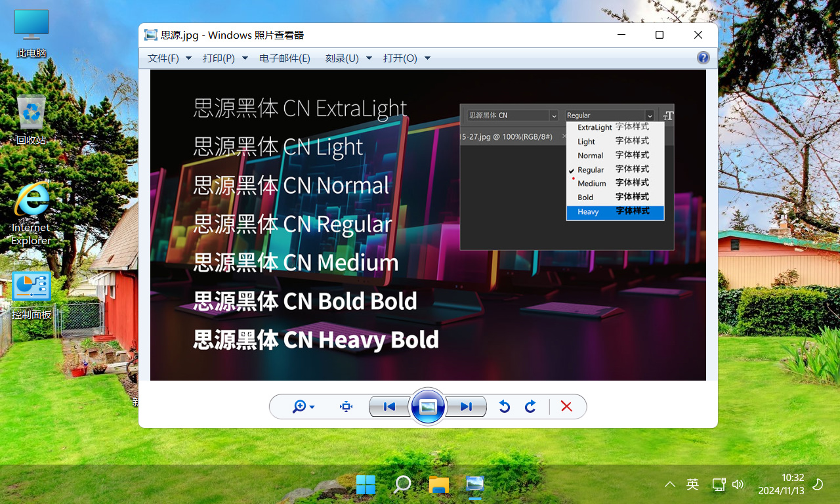The image size is (840, 504).
Task: Click the blue help question mark icon
Action: click(x=703, y=58)
